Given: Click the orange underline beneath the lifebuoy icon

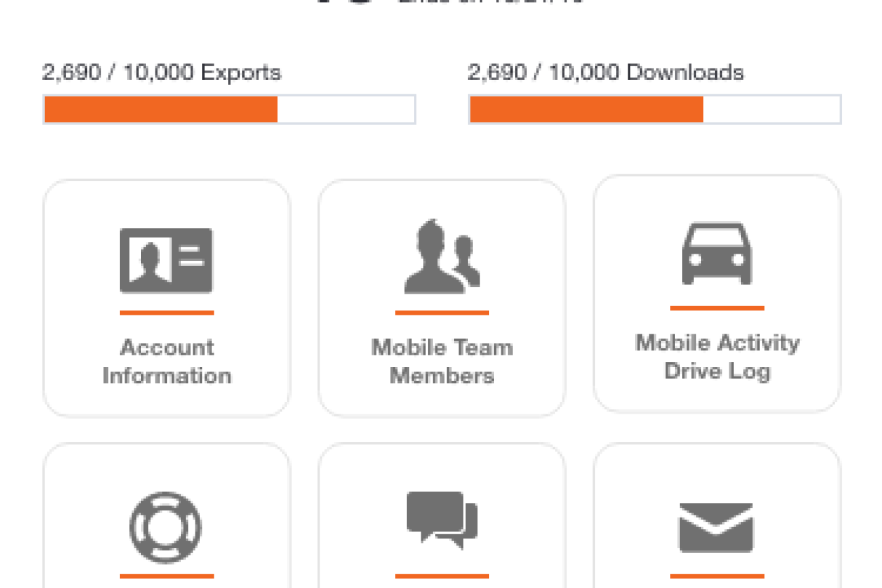Looking at the screenshot, I should 166,576.
